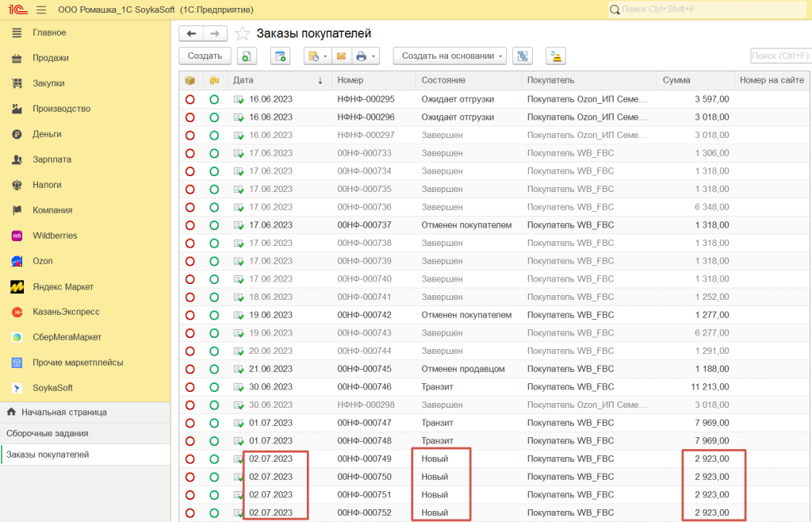Click the red circle status for order 00НФ-000749
The width and height of the screenshot is (812, 522).
(190, 459)
